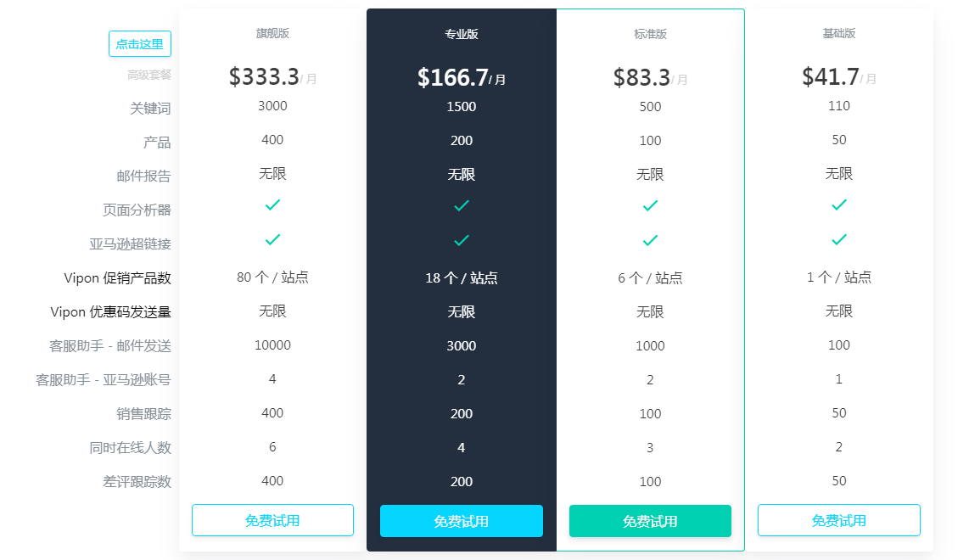
Task: Click 亚马逊超链接 checkmark under 标准版
Action: 650,240
